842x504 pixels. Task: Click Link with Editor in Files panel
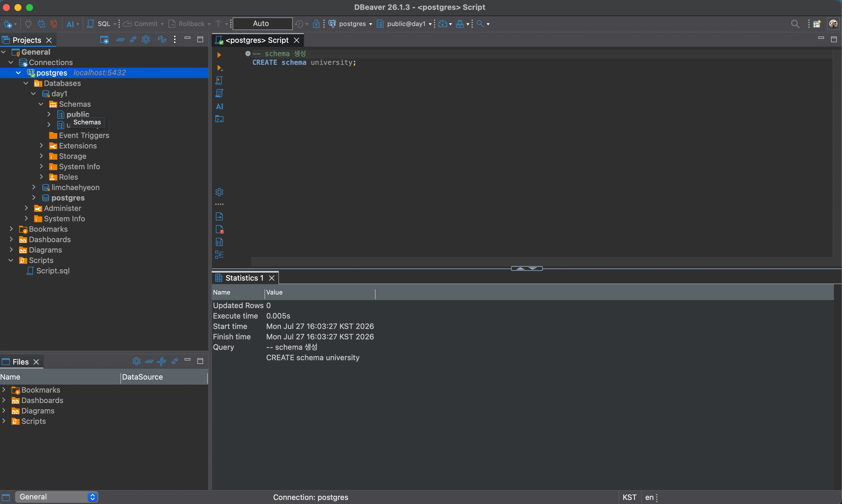(174, 361)
